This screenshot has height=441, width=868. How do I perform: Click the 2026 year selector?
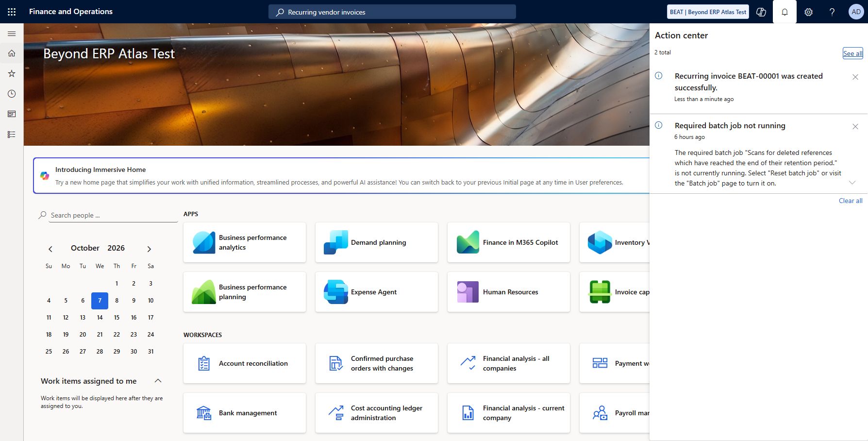tap(116, 248)
